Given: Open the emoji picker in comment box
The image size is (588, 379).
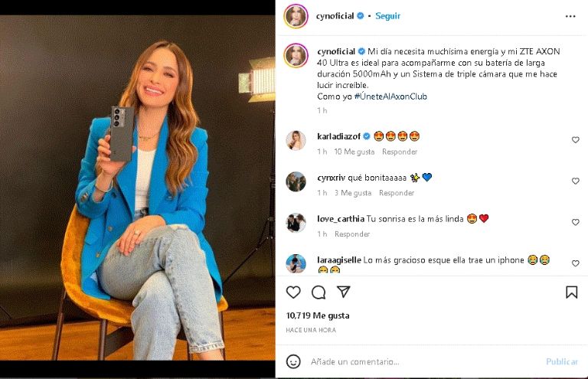Looking at the screenshot, I should [293, 361].
